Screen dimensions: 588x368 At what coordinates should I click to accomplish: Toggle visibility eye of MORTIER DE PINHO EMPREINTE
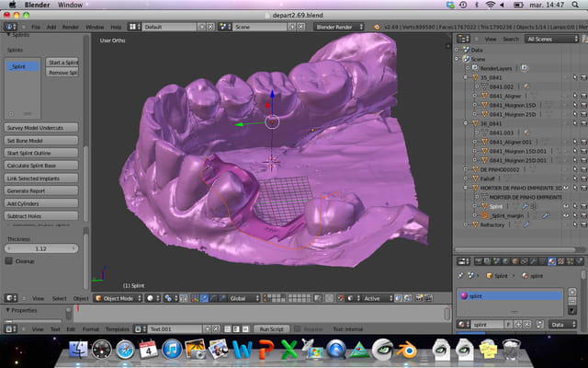(566, 188)
